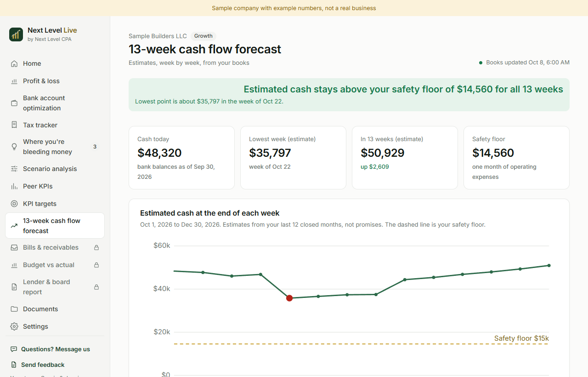This screenshot has width=588, height=377.
Task: Go to Profit & loss
Action: pyautogui.click(x=55, y=81)
